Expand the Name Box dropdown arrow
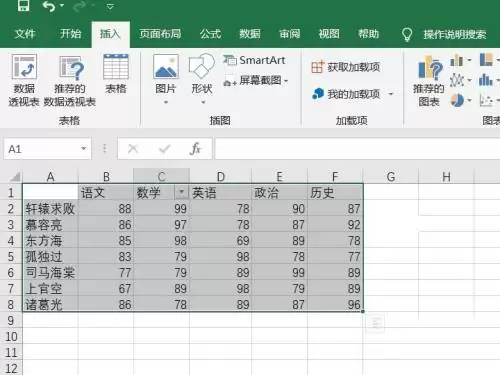 (x=84, y=149)
